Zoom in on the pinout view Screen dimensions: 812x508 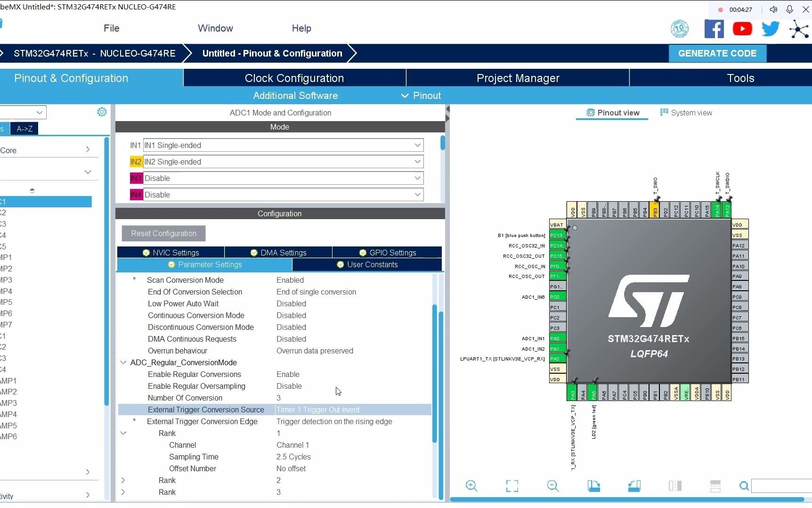coord(471,486)
